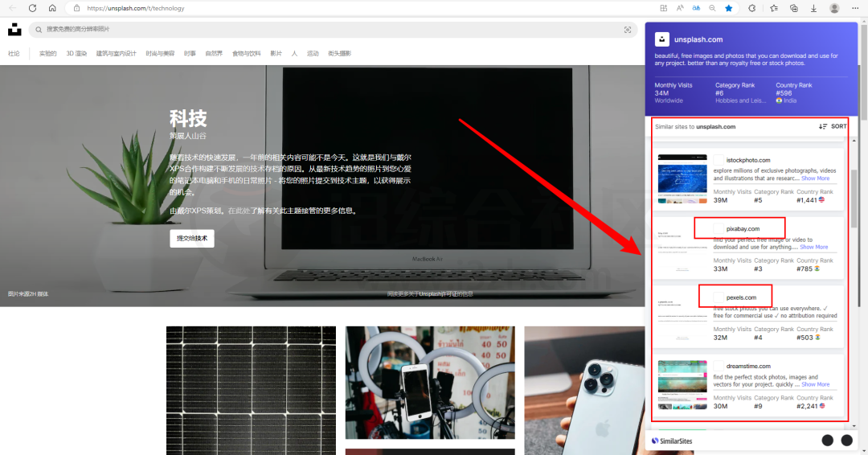Click the search magnifier icon in Unsplash search

tap(39, 29)
